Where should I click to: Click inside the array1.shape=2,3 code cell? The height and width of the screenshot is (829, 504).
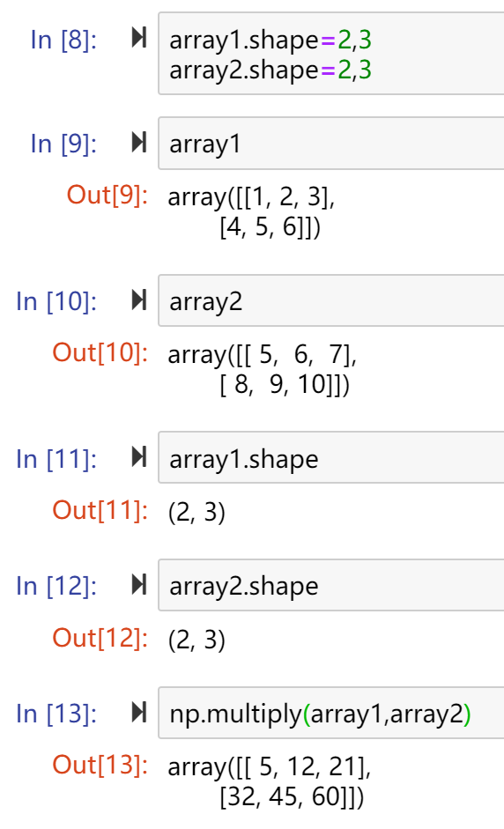point(331,54)
